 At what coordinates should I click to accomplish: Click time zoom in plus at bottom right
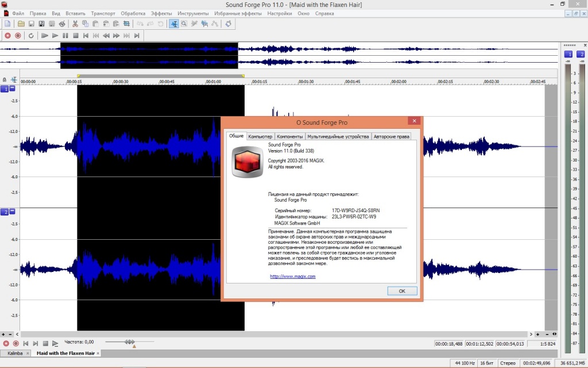coord(537,334)
